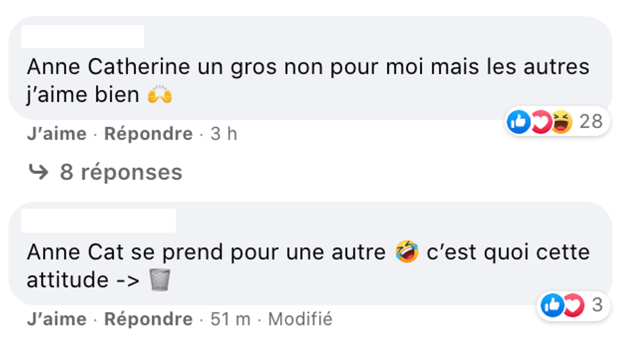Image resolution: width=644 pixels, height=337 pixels.
Task: Open the '51 m' timestamp link
Action: [230, 319]
